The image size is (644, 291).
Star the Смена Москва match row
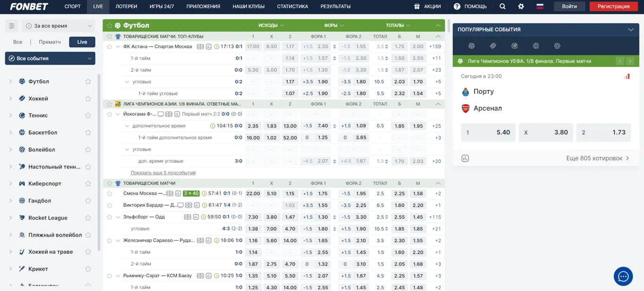click(x=109, y=193)
